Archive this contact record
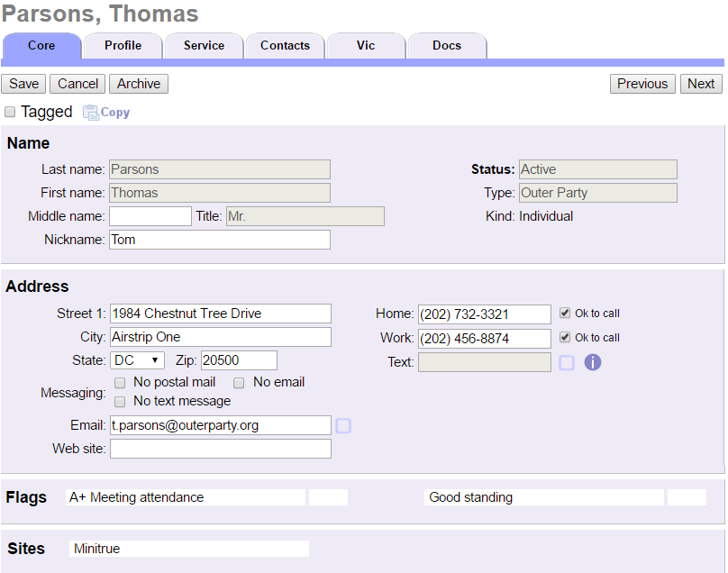Screen dimensions: 728x573 (138, 83)
